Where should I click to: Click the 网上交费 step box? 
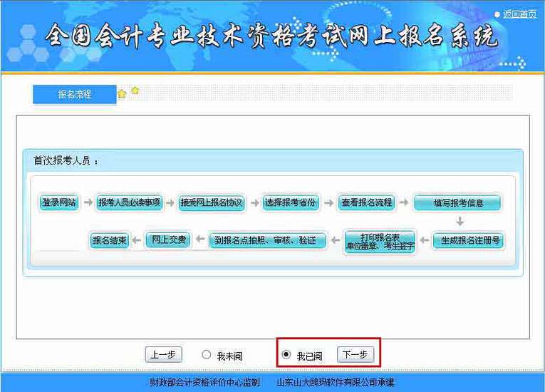[169, 240]
